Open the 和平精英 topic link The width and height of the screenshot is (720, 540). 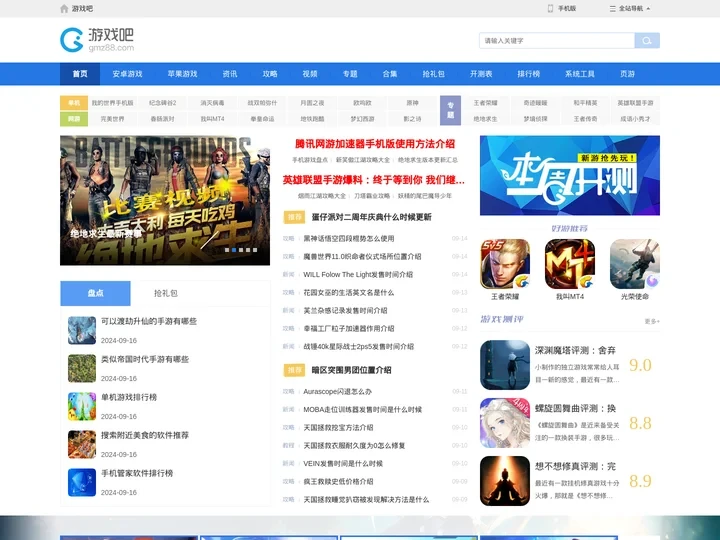coord(585,103)
